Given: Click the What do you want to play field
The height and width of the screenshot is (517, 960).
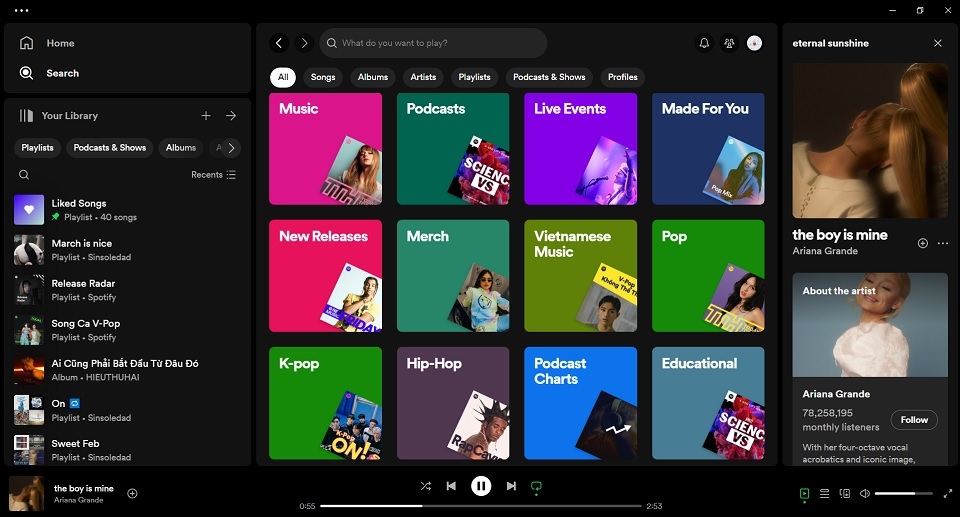Looking at the screenshot, I should click(433, 43).
